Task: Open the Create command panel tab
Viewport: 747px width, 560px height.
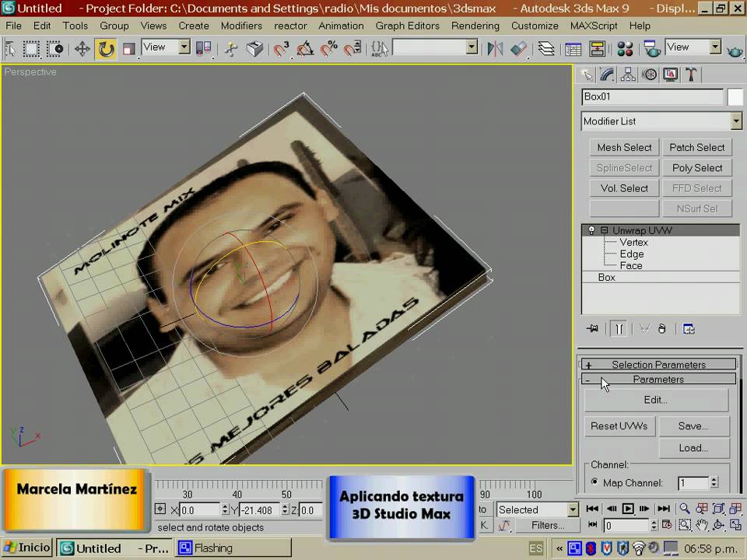Action: click(x=586, y=75)
